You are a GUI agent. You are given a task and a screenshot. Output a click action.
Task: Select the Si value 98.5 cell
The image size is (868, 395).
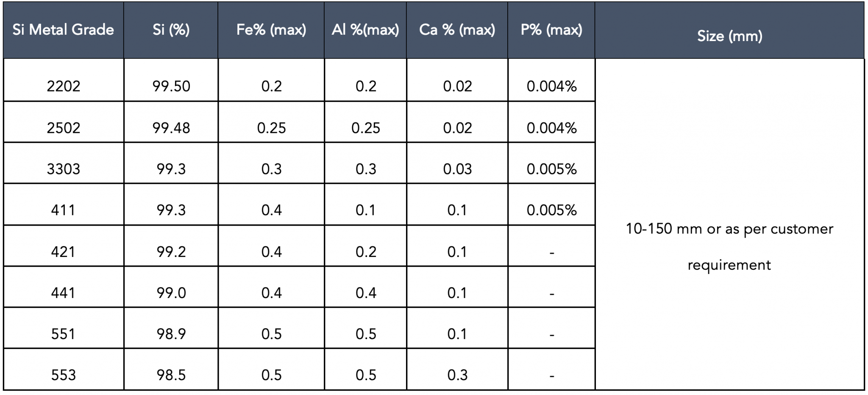coord(171,375)
